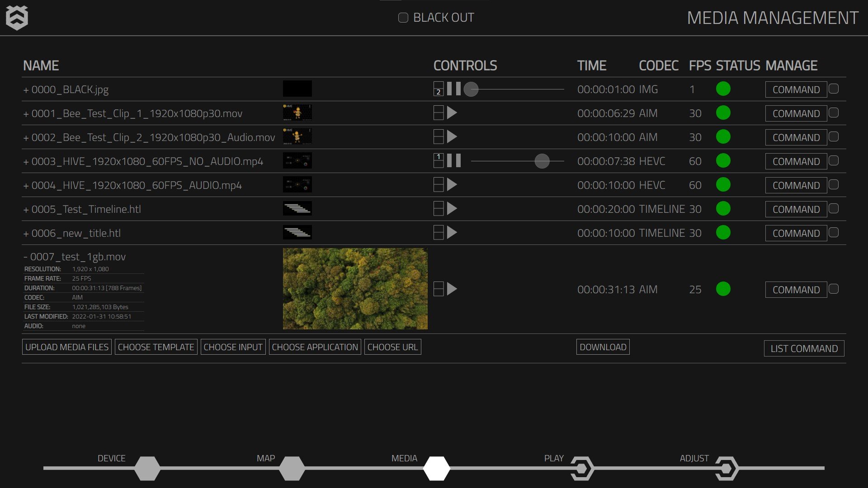Open the ADJUST stage
Screen dimensions: 868x488
tap(726, 469)
